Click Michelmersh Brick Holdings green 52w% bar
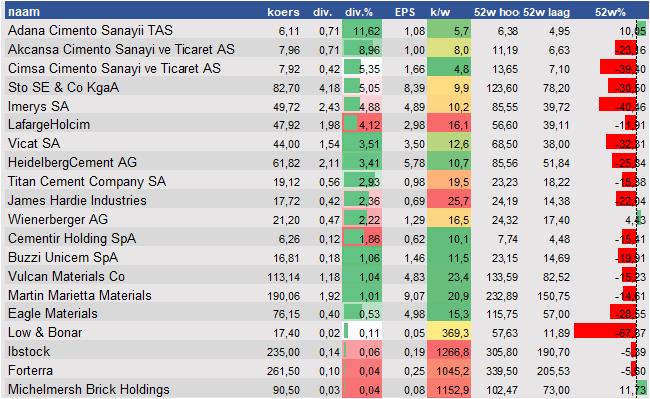This screenshot has height=399, width=650. pos(642,389)
